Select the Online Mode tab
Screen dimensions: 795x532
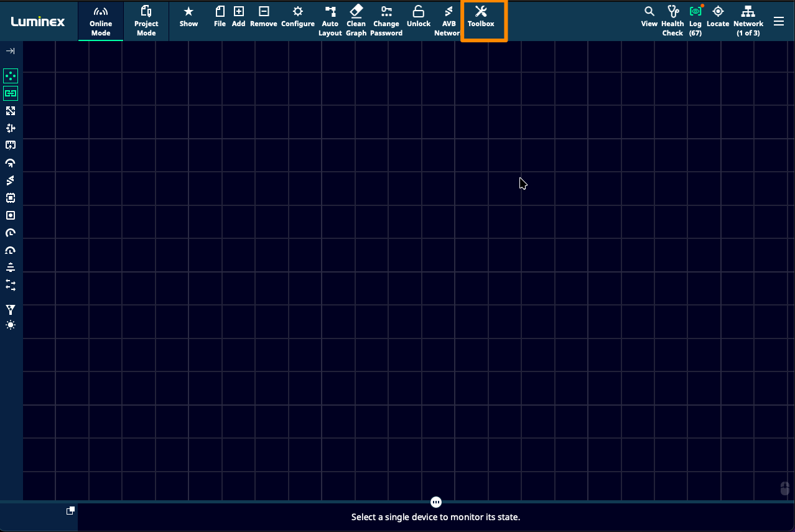coord(101,21)
